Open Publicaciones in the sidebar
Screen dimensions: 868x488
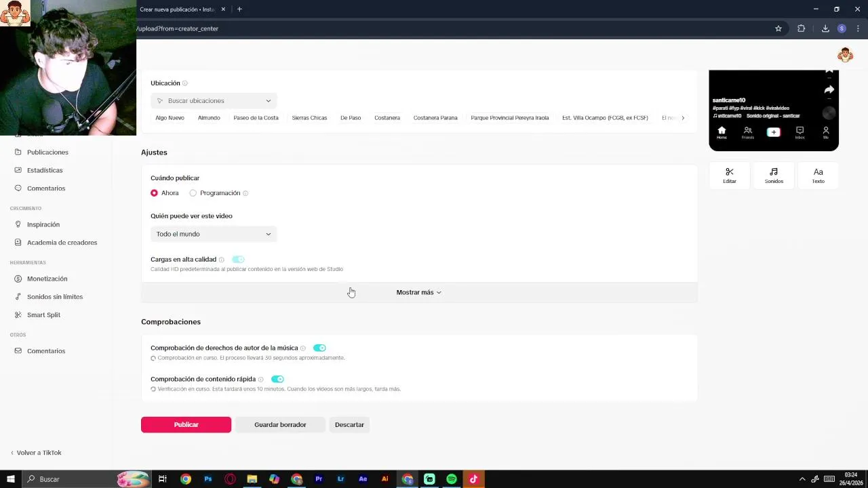47,152
